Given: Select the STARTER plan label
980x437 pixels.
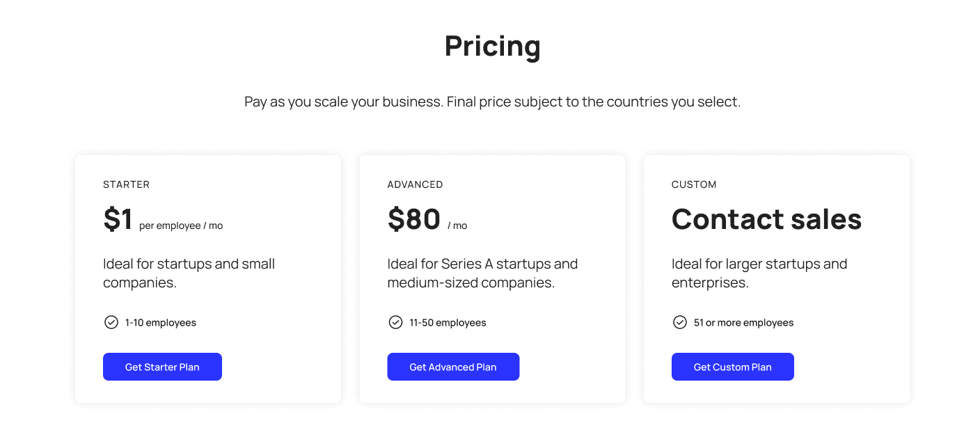Looking at the screenshot, I should [x=126, y=184].
